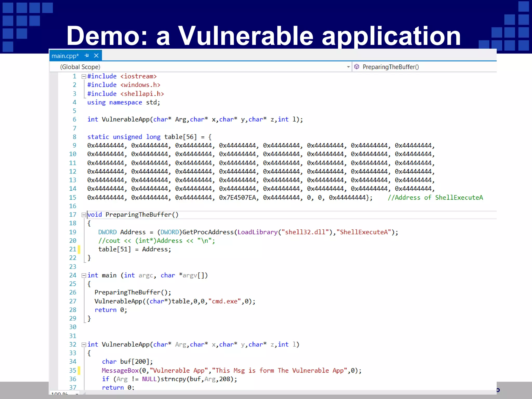Click the "shell32.dll" string literal

point(305,232)
